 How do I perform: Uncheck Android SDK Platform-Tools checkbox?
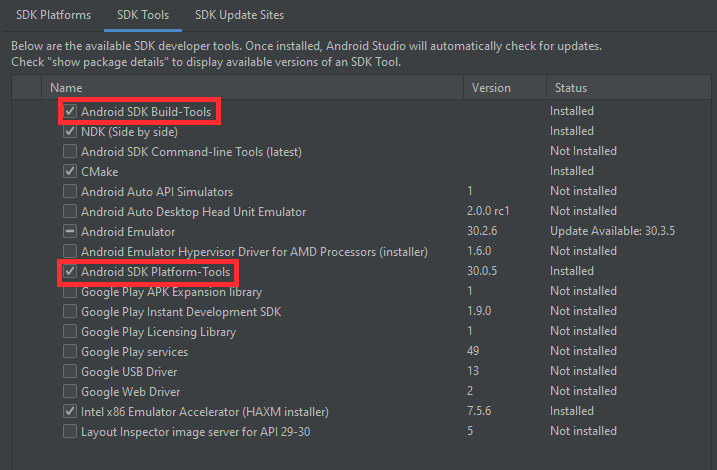[x=70, y=271]
